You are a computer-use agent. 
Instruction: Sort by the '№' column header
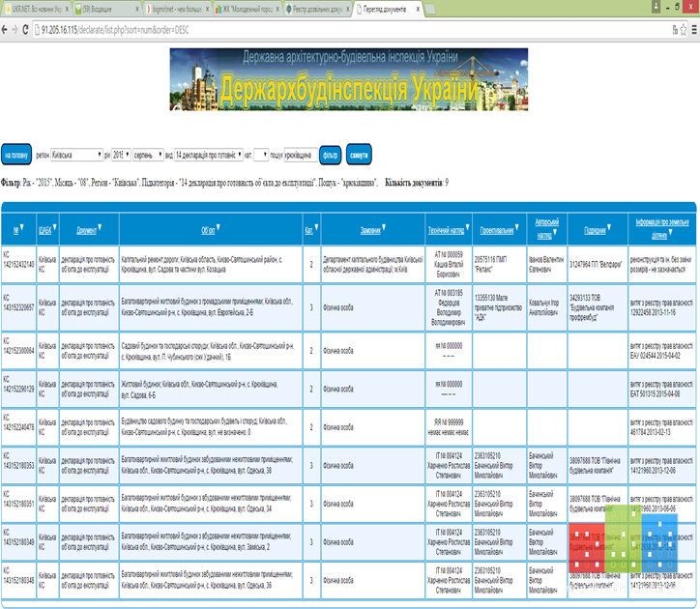point(15,230)
